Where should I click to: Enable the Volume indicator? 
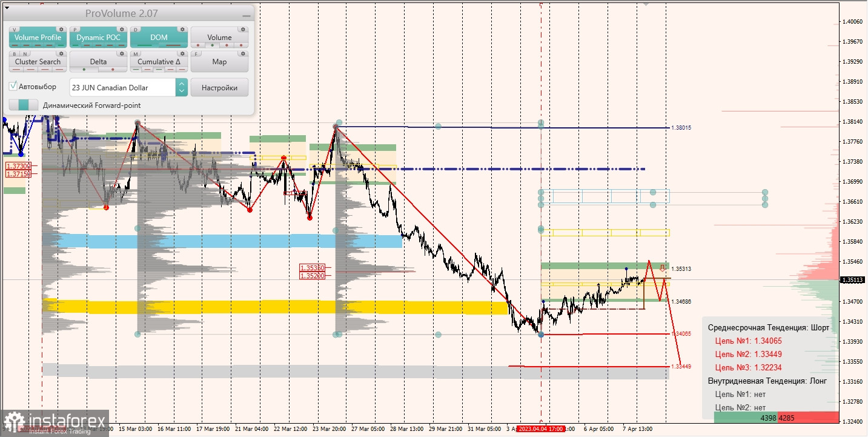pos(219,37)
